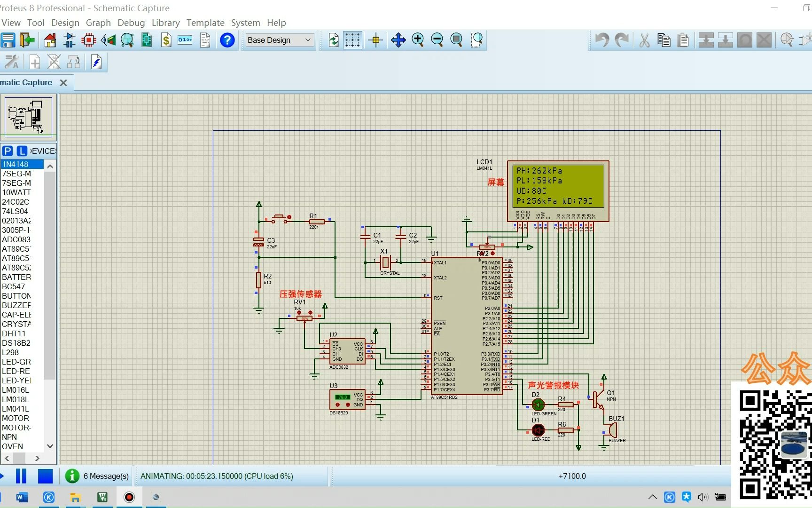Image resolution: width=812 pixels, height=508 pixels.
Task: Select LM016L in the devices list
Action: [22, 390]
